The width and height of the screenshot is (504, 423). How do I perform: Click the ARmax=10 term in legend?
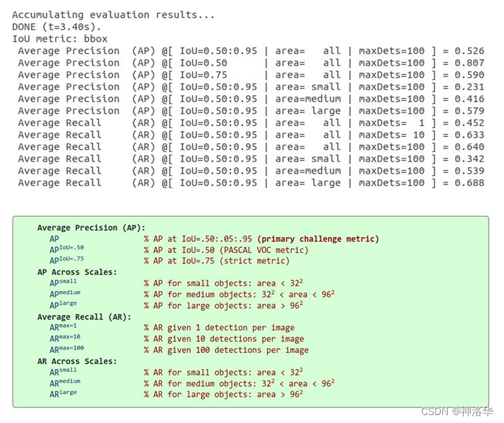point(66,338)
